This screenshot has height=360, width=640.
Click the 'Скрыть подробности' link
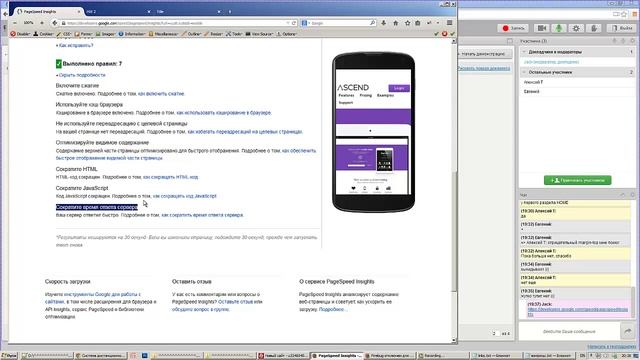pyautogui.click(x=82, y=75)
